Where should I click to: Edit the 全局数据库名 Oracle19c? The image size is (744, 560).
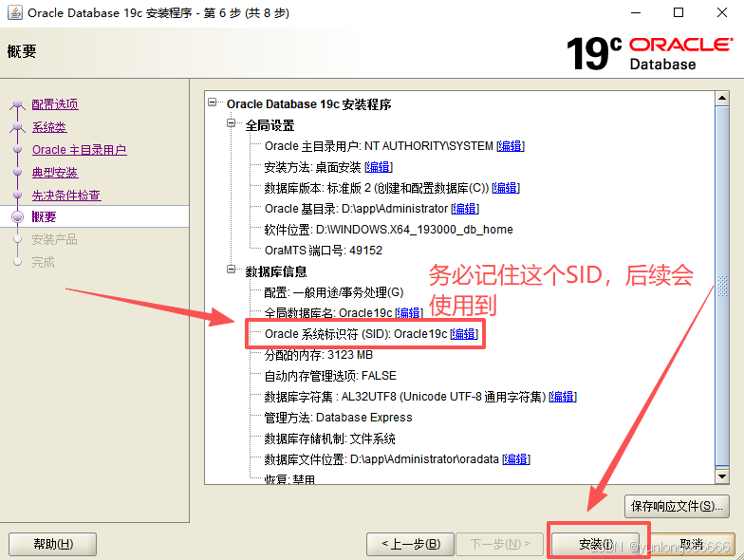click(409, 313)
